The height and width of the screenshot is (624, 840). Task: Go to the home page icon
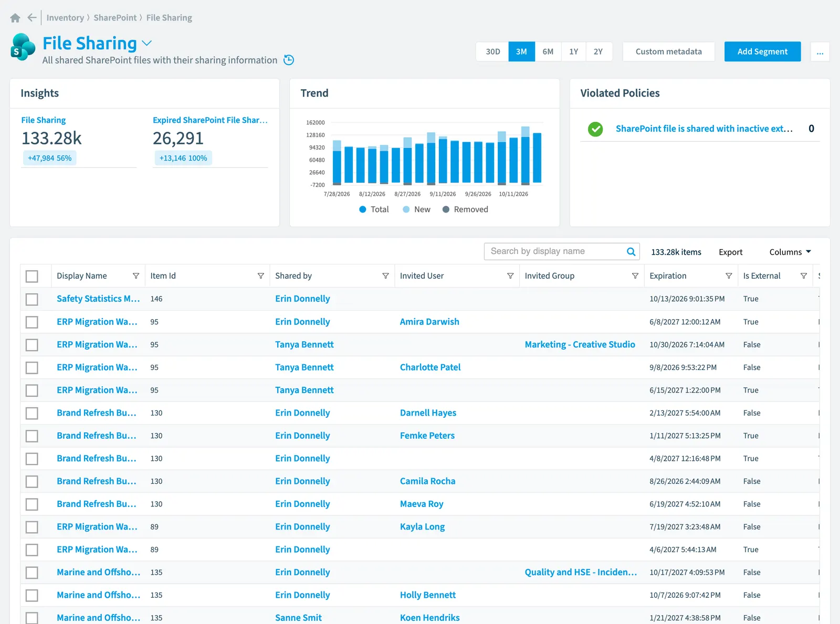tap(15, 18)
